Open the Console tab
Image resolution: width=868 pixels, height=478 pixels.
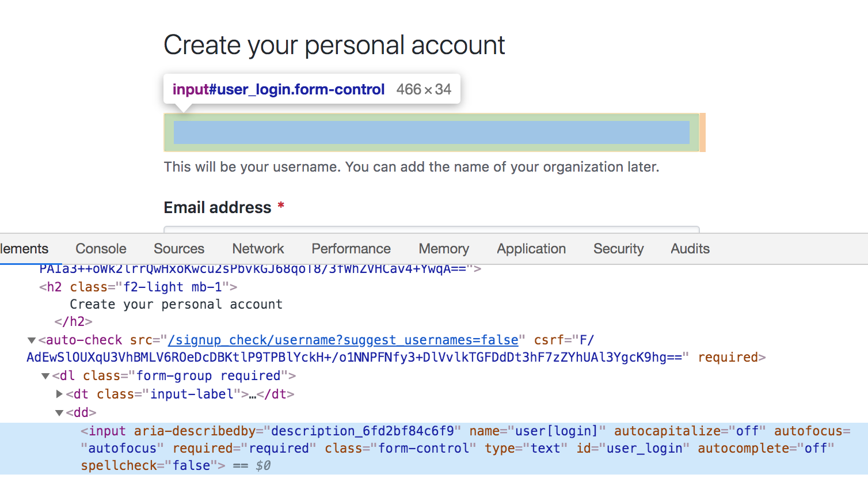[x=101, y=249]
